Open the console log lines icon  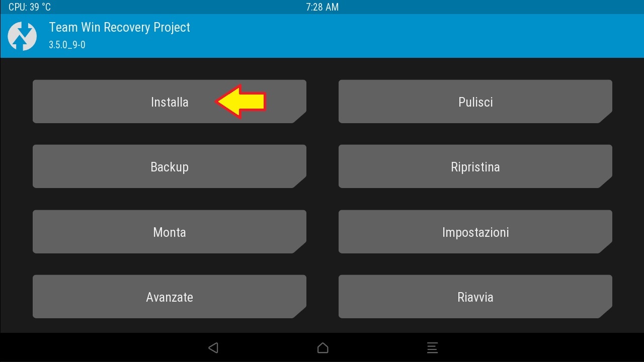point(432,347)
